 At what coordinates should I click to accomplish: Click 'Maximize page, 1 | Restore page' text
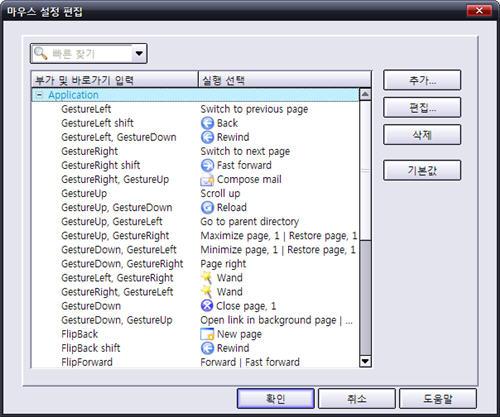coord(279,235)
